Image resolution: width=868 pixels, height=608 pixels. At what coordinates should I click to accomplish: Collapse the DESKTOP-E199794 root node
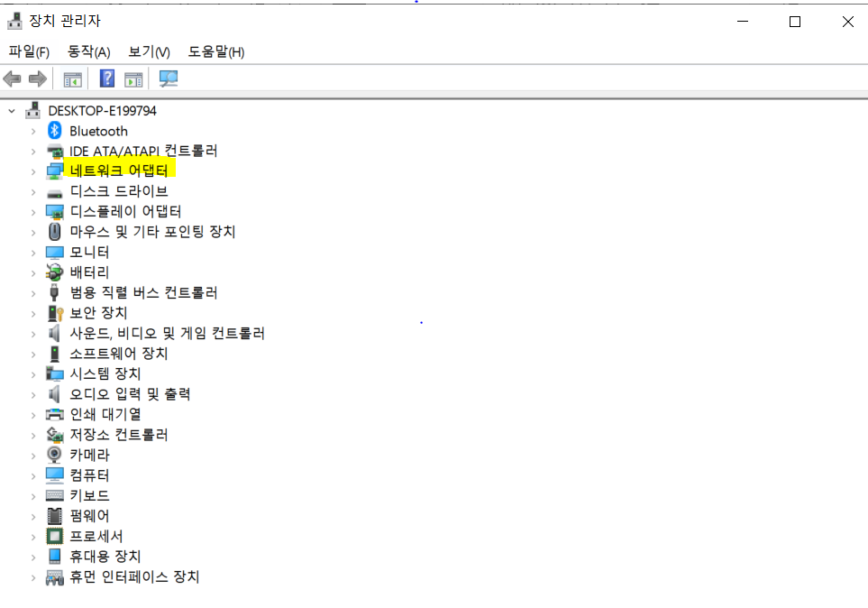tap(12, 111)
